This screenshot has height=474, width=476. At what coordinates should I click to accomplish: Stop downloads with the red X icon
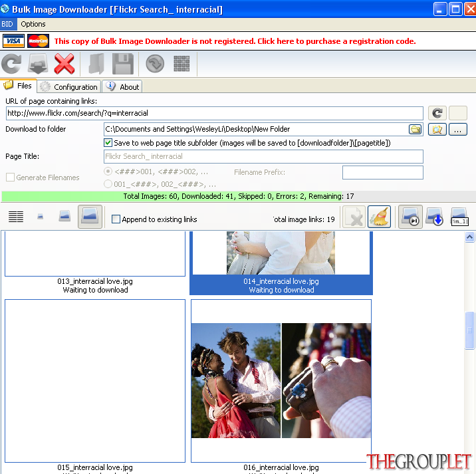click(x=64, y=64)
